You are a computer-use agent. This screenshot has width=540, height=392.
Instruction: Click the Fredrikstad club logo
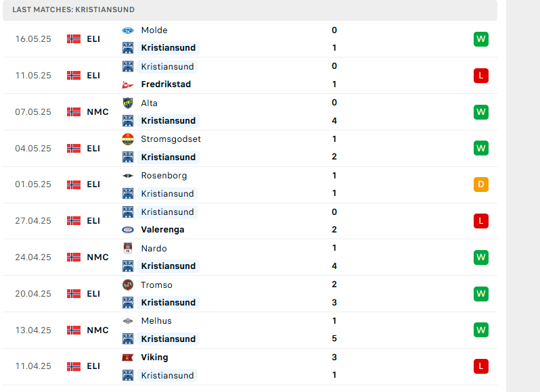coord(128,84)
